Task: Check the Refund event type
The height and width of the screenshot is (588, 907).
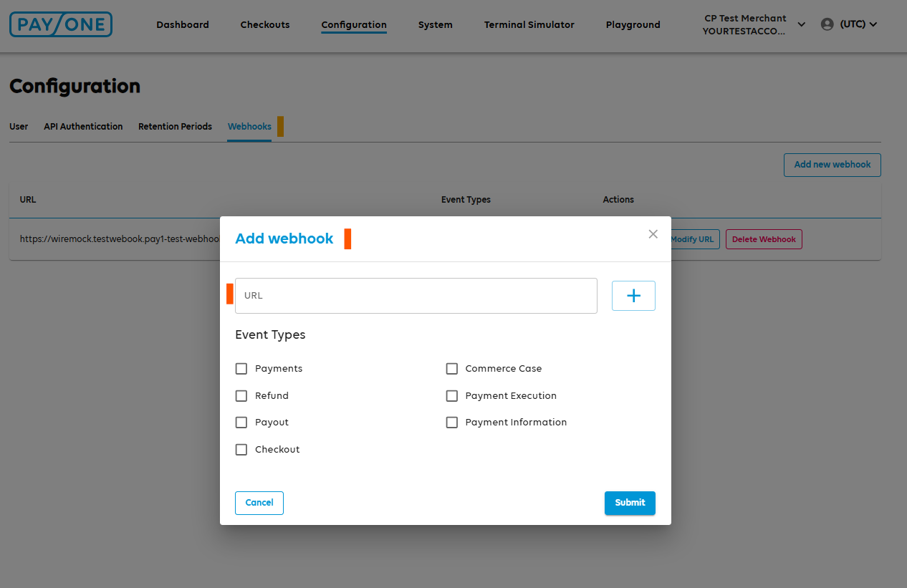Action: pyautogui.click(x=241, y=396)
